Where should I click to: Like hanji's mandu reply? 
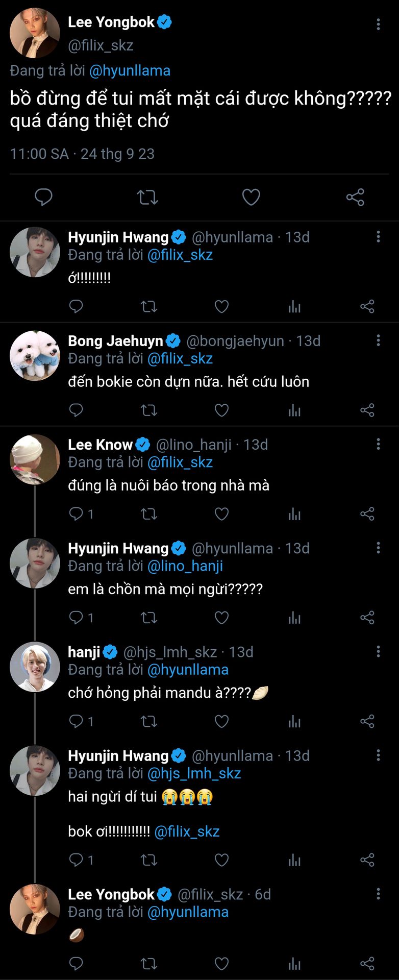(x=221, y=721)
